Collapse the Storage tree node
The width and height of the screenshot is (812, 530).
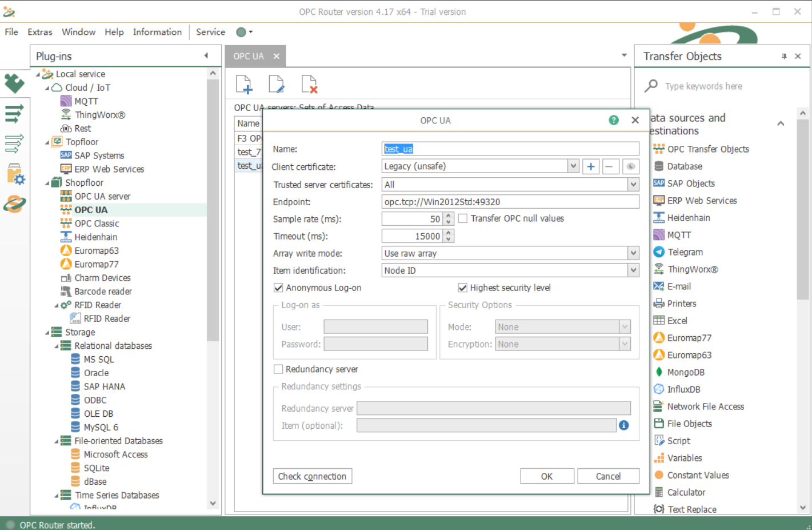pos(47,332)
